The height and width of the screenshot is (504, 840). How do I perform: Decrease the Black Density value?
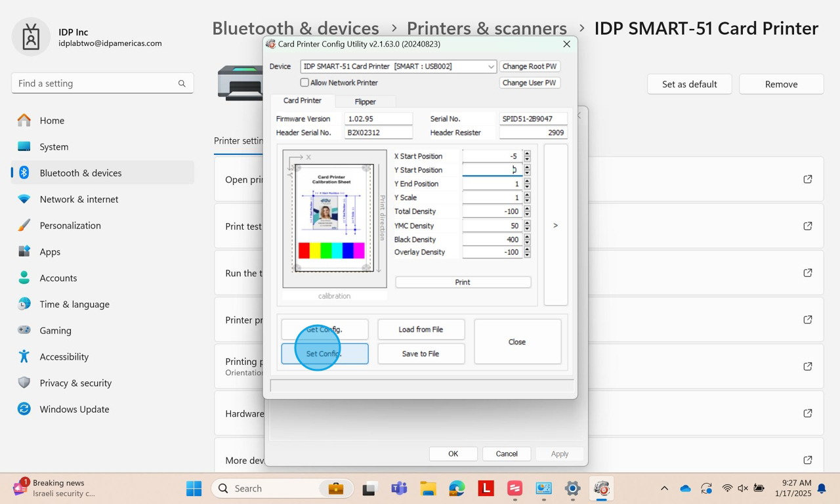pos(527,243)
